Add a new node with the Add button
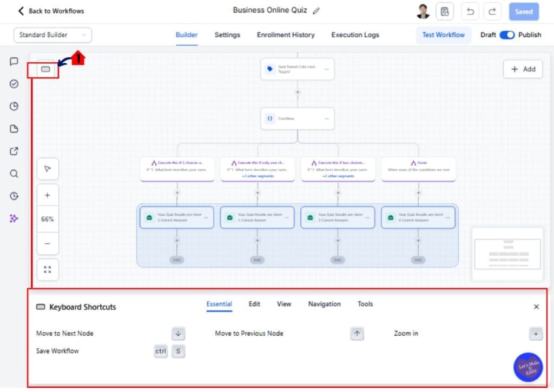Screen dimensions: 554x392 523,69
